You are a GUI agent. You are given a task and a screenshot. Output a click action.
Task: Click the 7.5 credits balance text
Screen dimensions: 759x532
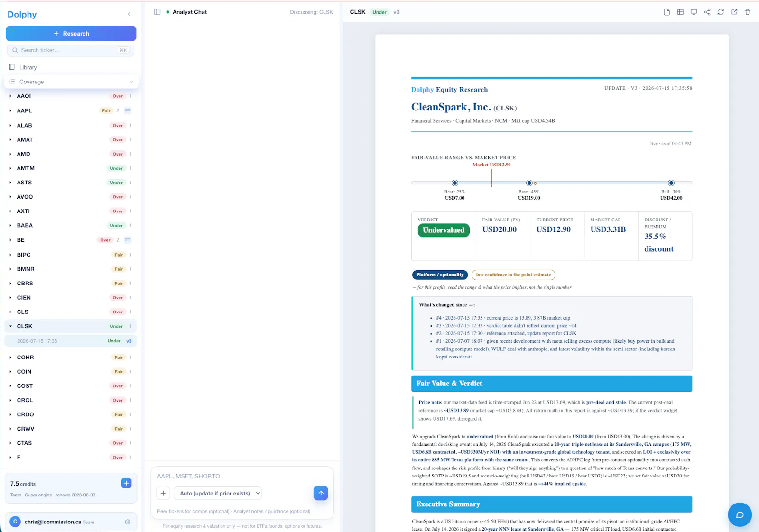tap(23, 484)
